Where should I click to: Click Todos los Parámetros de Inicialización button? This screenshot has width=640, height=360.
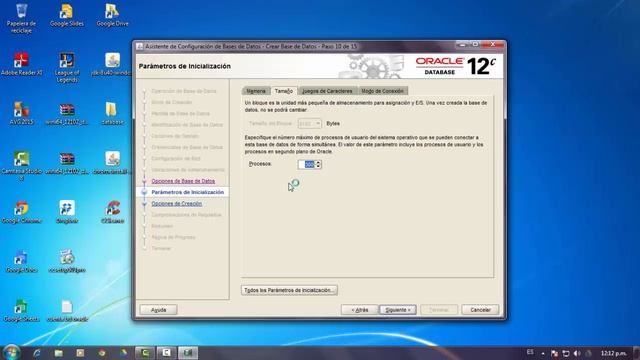(x=289, y=290)
